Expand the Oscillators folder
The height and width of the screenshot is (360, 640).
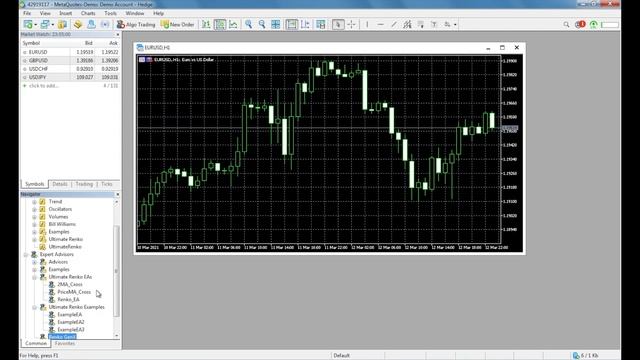coord(34,209)
